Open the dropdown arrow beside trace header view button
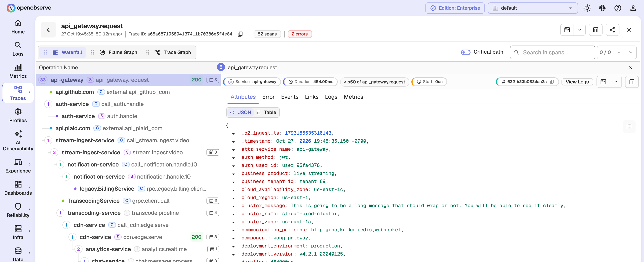Viewport: 644px width, 262px height. click(x=579, y=30)
